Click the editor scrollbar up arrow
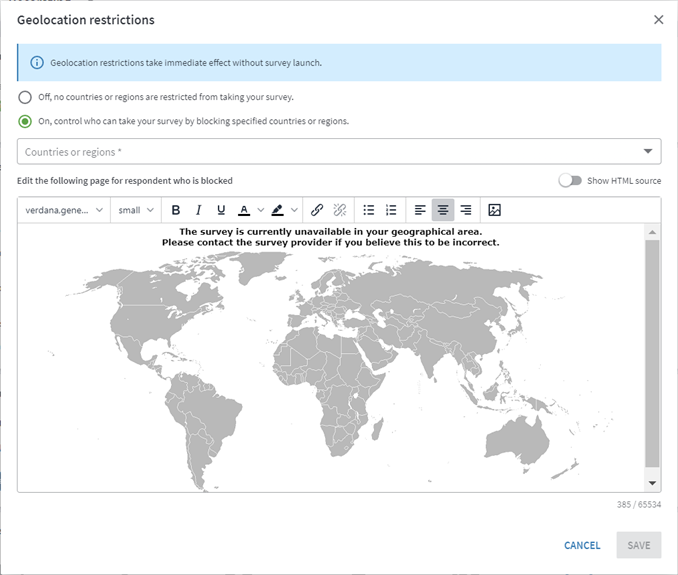 point(652,232)
